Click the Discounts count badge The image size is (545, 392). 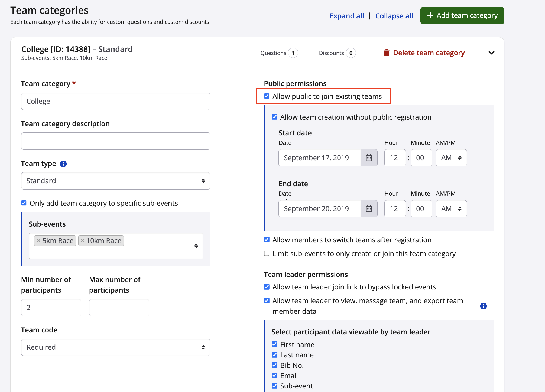(351, 53)
